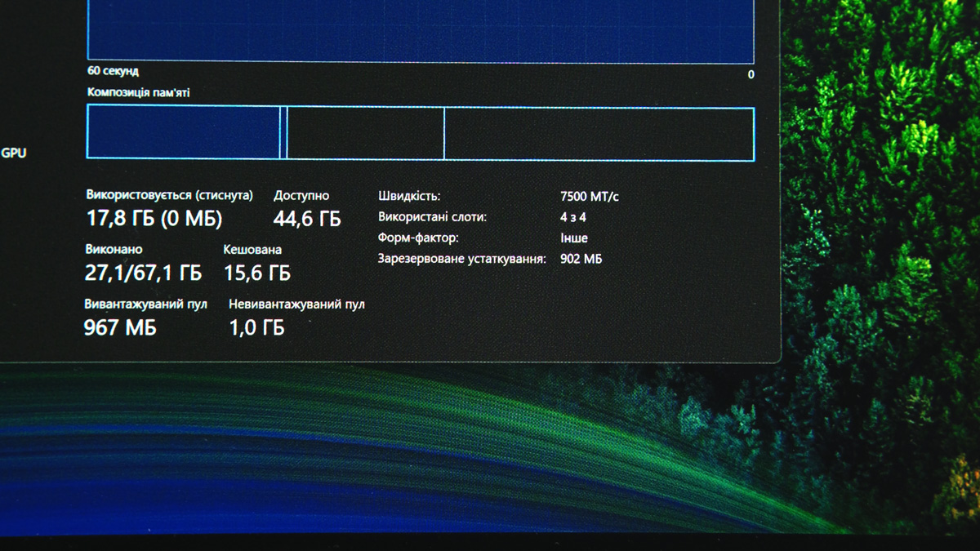Click the '1,0 ГБ' non-paged pool value
The image size is (980, 551).
(x=256, y=328)
